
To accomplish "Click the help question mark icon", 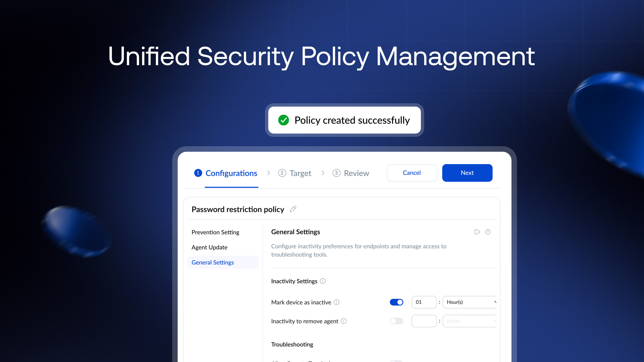I will [488, 232].
